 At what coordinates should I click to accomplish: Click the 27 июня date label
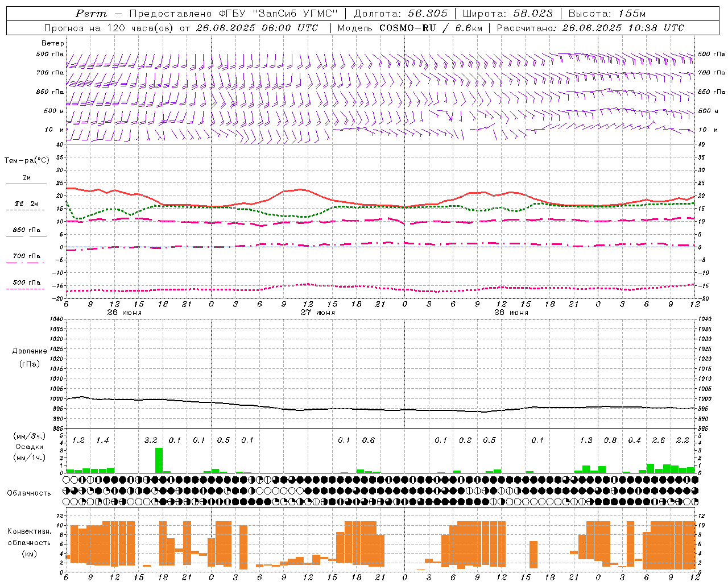coord(318,313)
